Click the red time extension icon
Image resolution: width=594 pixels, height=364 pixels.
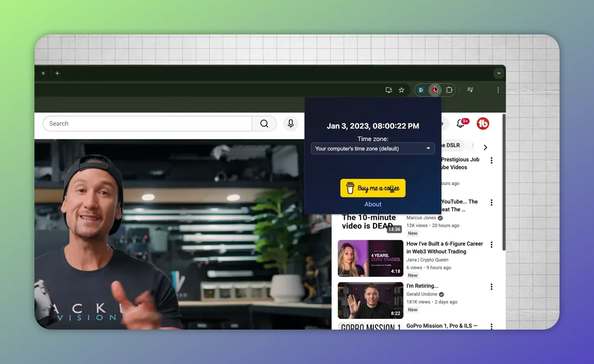pos(435,90)
